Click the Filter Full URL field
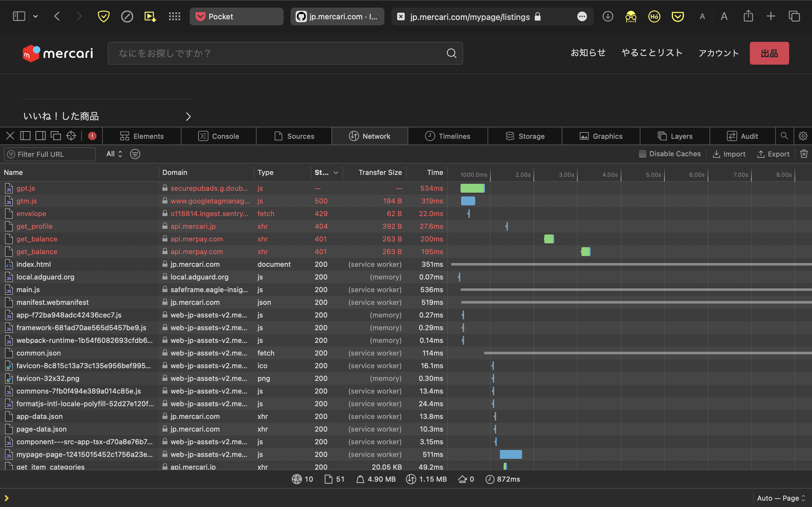The width and height of the screenshot is (812, 507). click(50, 154)
